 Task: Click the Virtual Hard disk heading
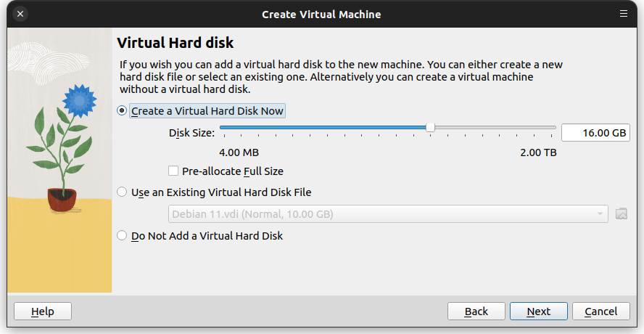(176, 42)
